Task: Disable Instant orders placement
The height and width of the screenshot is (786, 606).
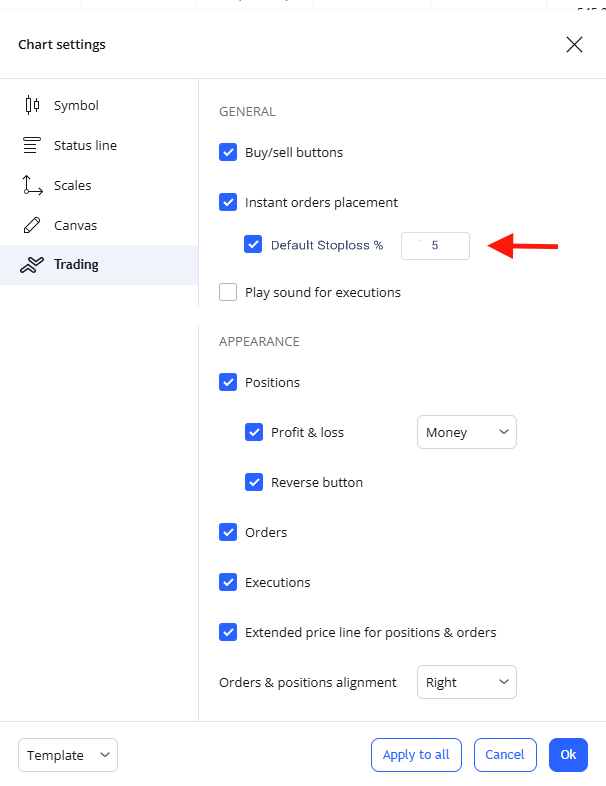Action: [x=228, y=203]
